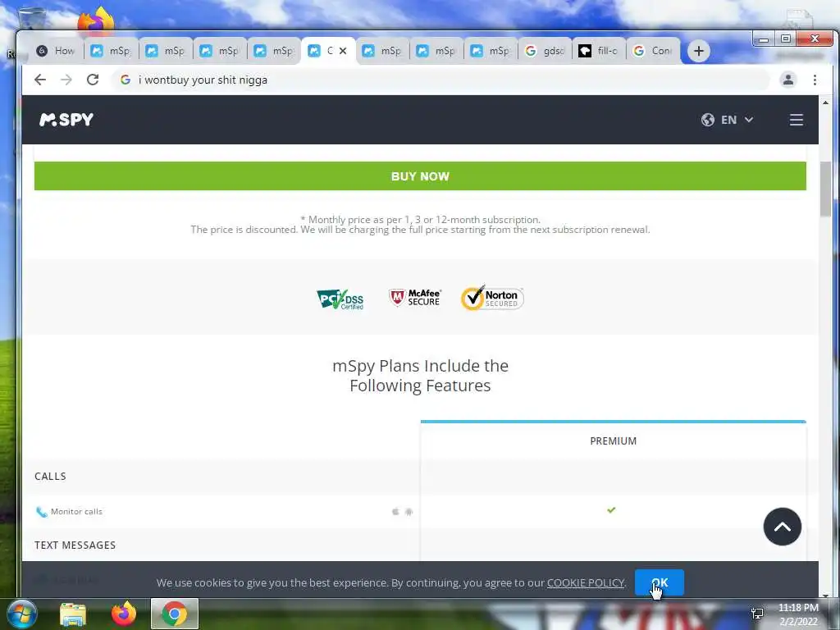Click the page vertical scrollbar thumb

pyautogui.click(x=825, y=189)
